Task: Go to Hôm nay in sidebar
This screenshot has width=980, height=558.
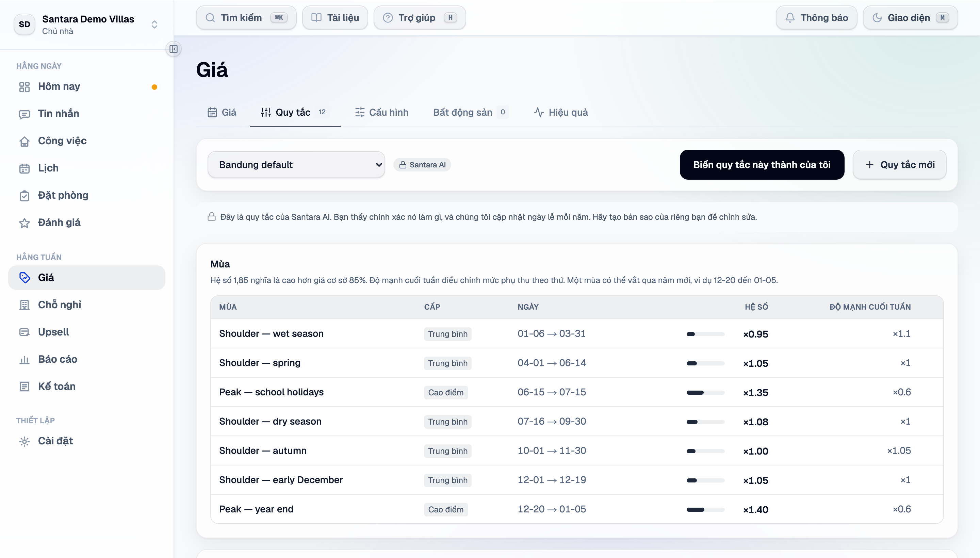Action: pyautogui.click(x=87, y=87)
